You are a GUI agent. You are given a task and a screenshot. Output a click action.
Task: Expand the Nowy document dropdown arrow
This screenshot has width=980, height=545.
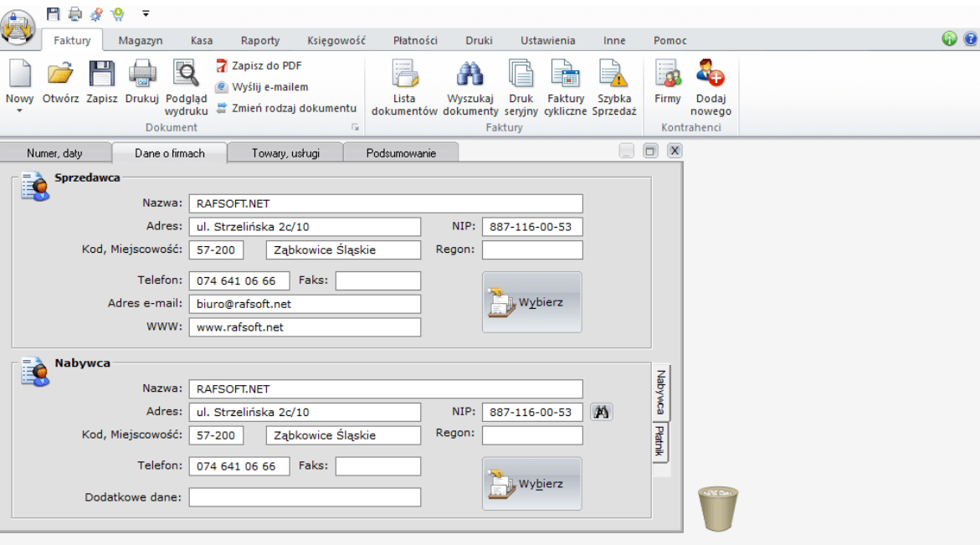click(20, 111)
